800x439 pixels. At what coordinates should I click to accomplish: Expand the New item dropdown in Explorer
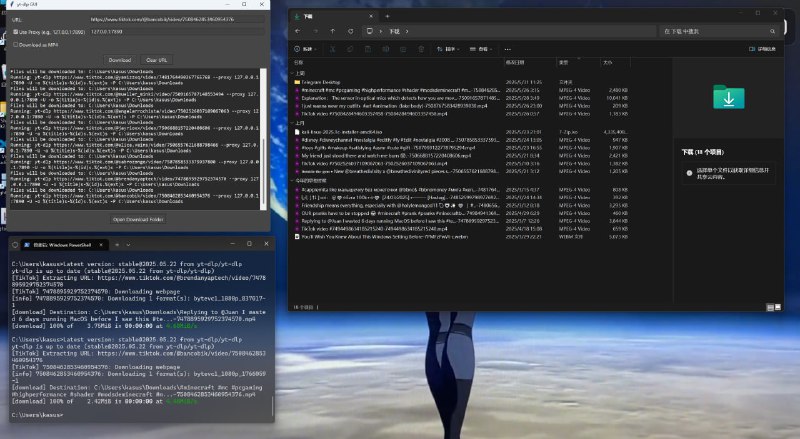307,48
